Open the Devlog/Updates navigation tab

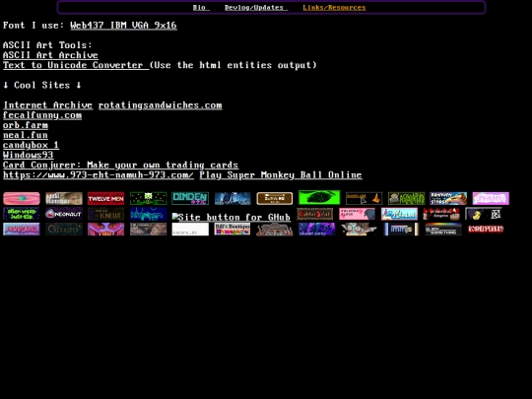click(x=256, y=8)
